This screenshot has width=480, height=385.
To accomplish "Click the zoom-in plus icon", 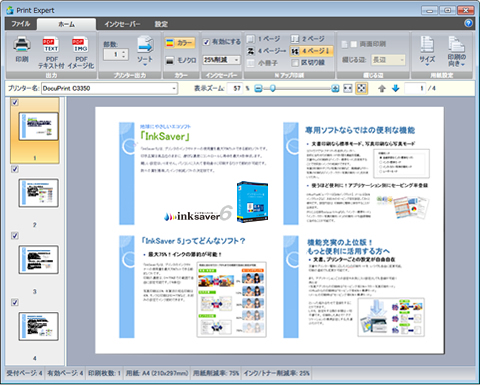I will (x=335, y=88).
